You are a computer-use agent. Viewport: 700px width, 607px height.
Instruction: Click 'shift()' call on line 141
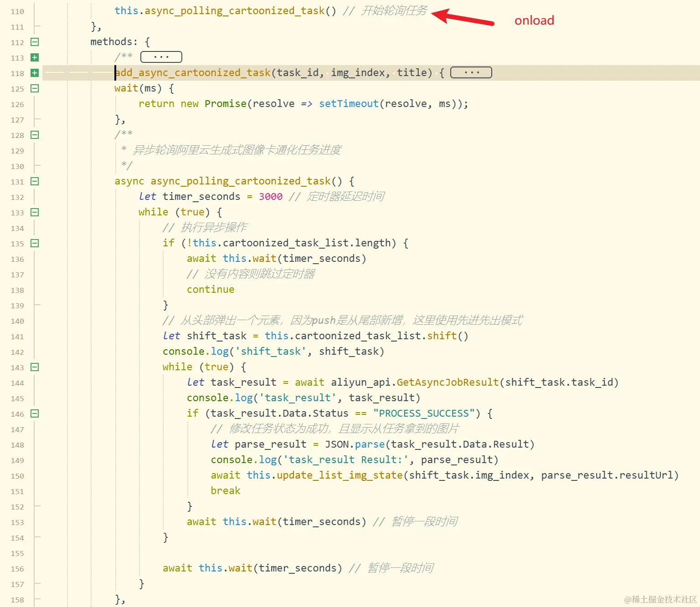pyautogui.click(x=448, y=336)
